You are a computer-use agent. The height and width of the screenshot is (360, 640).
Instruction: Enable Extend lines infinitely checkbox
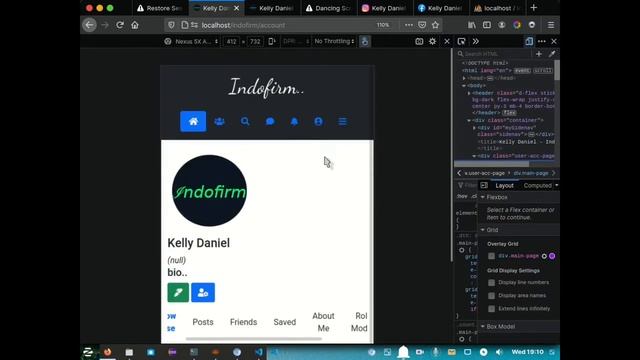click(x=491, y=309)
